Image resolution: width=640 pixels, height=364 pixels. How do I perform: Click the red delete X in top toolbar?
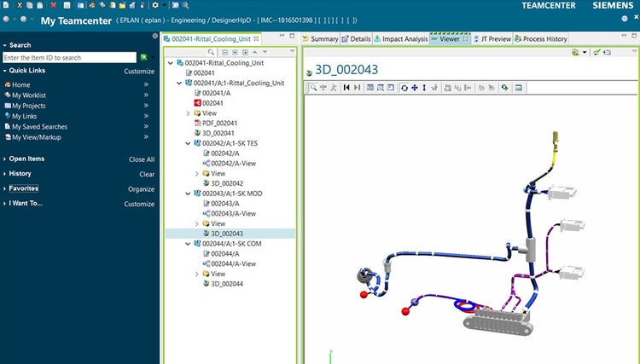pos(54,5)
